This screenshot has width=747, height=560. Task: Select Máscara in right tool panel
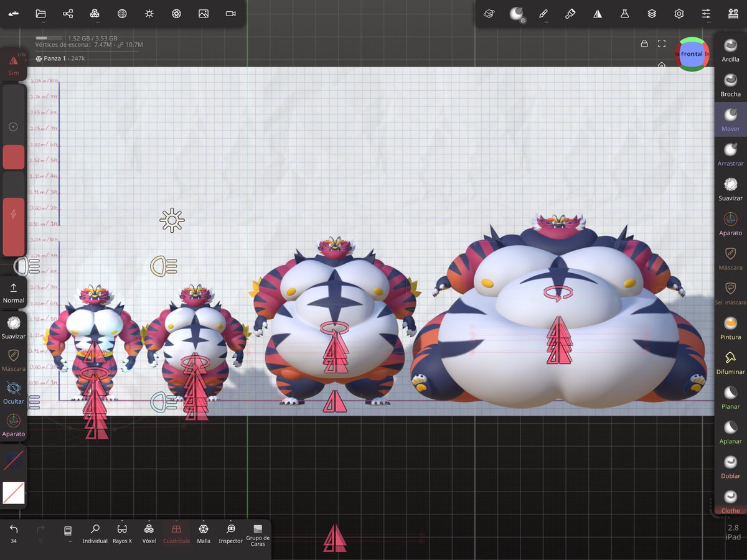coord(731,259)
